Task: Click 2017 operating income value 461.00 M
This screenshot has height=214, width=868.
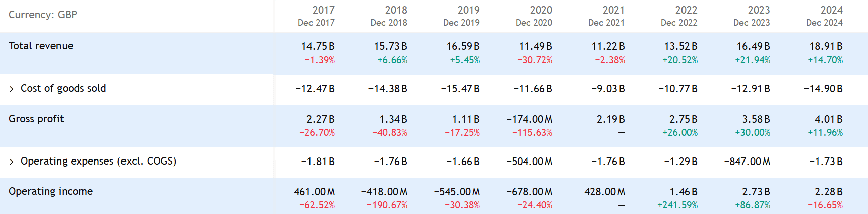Action: point(315,192)
